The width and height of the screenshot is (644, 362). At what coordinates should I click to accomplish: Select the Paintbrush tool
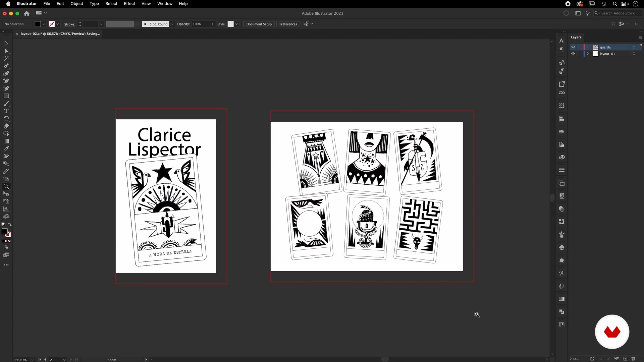(x=6, y=104)
